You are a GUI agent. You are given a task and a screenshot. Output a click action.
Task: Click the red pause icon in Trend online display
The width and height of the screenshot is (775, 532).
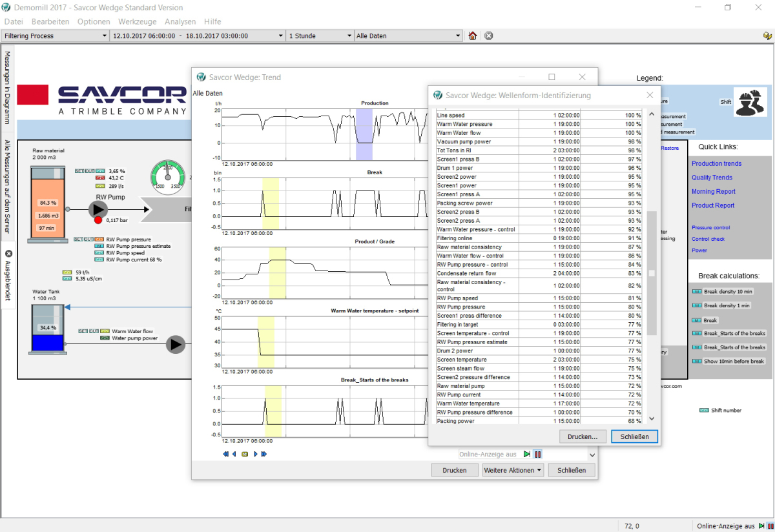click(537, 455)
